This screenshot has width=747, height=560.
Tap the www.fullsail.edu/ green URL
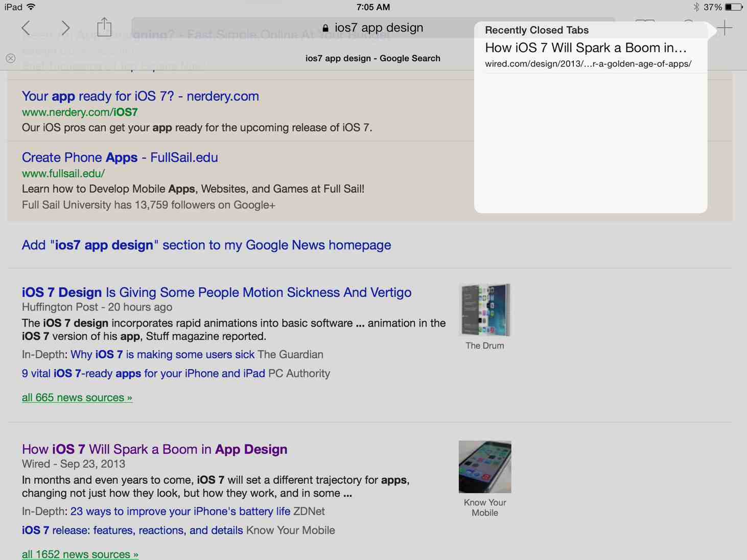coord(63,174)
